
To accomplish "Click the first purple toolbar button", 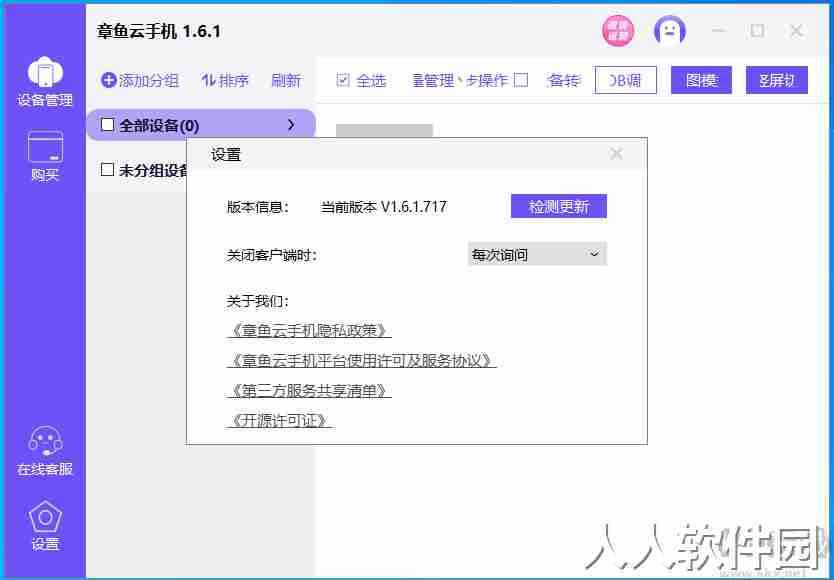I will click(x=701, y=80).
